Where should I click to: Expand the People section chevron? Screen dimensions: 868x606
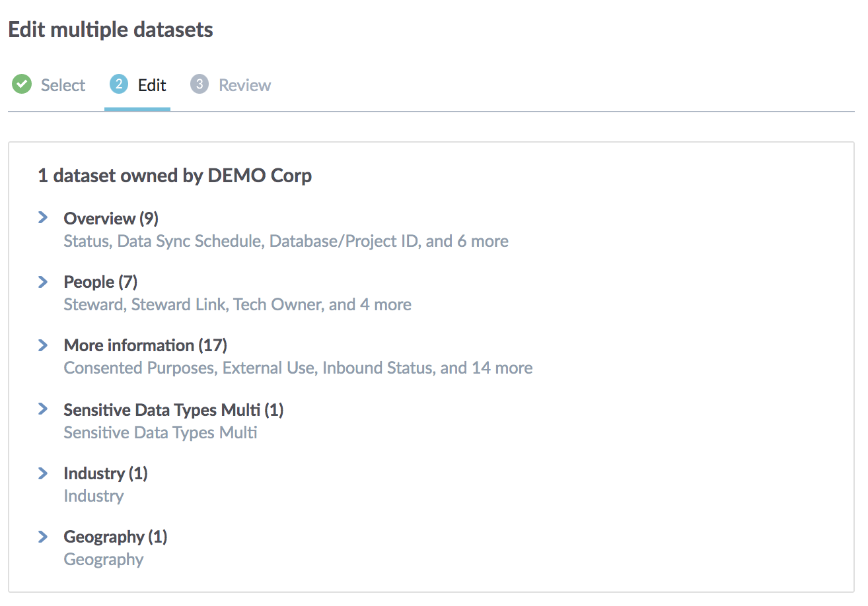click(x=43, y=282)
